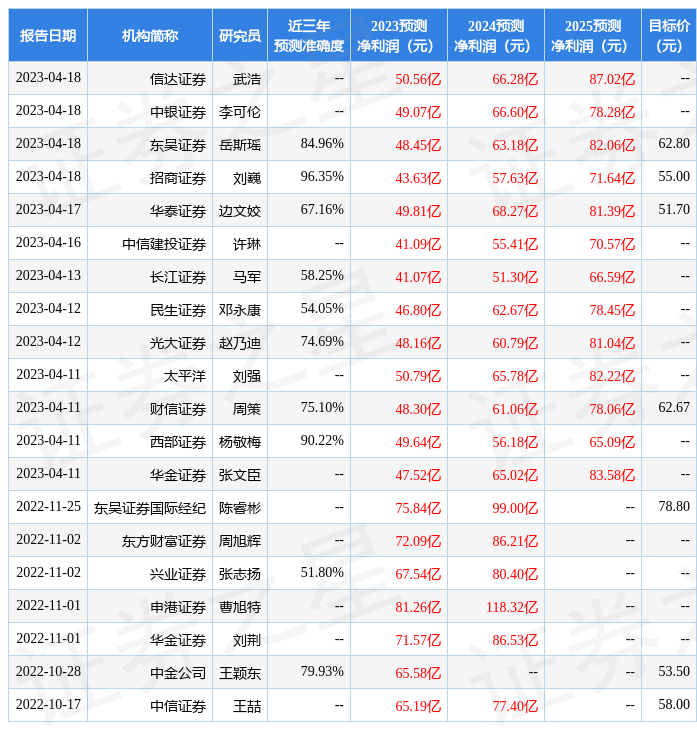This screenshot has width=697, height=730.
Task: Click the 近三年预测准确度 column header
Action: [309, 36]
